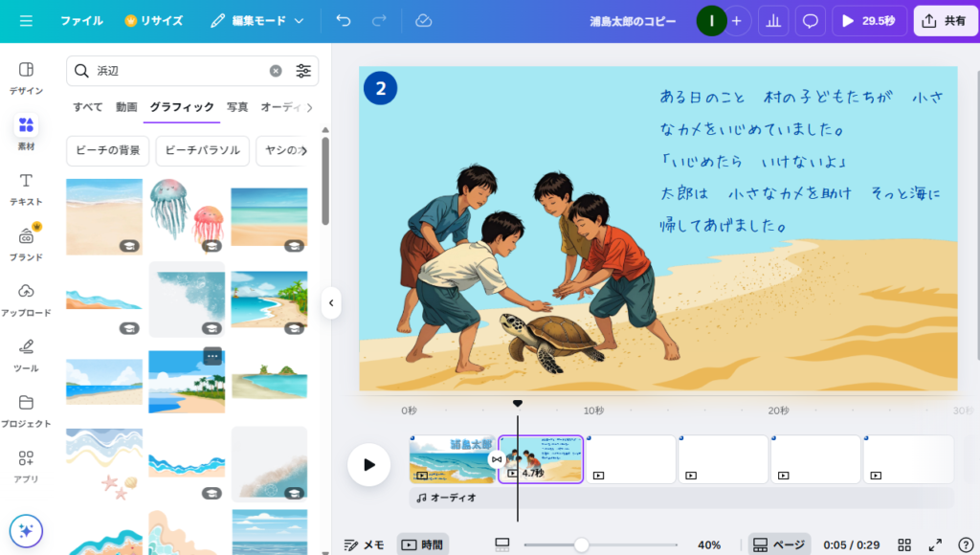Image resolution: width=980 pixels, height=555 pixels.
Task: Select the Japanese story text block on canvas
Action: [802, 162]
